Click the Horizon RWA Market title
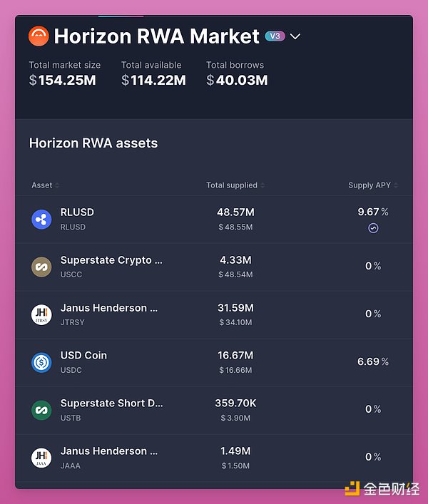428x504 pixels. click(x=156, y=36)
